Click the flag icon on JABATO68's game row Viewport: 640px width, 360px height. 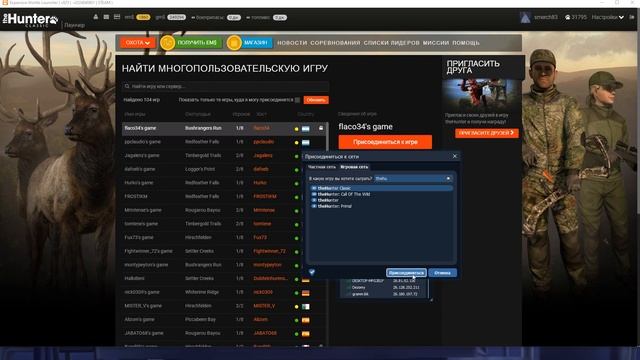305,334
